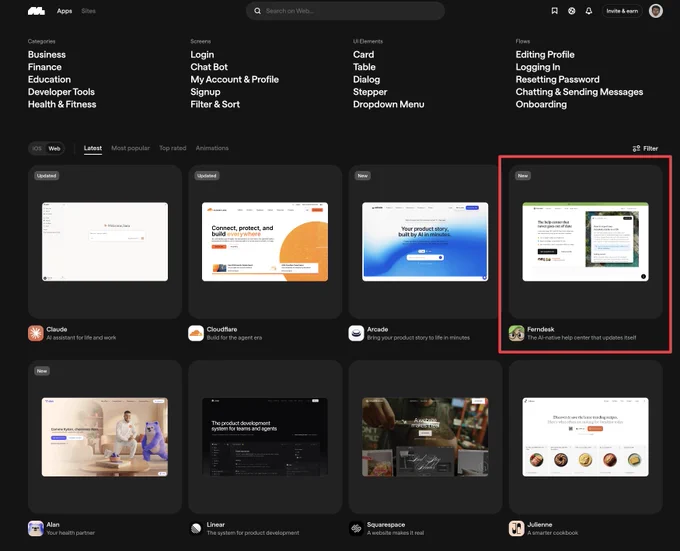Select the Sites tab in header
This screenshot has width=680, height=551.
88,11
